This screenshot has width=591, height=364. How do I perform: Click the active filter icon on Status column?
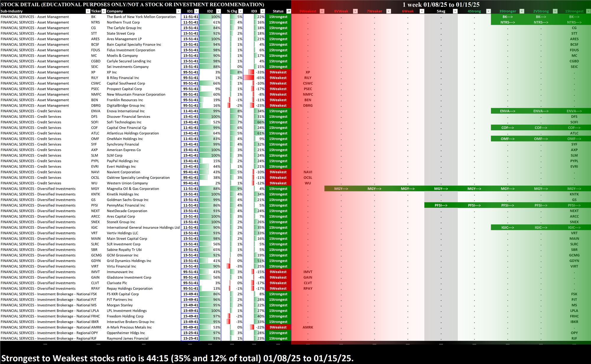point(289,11)
